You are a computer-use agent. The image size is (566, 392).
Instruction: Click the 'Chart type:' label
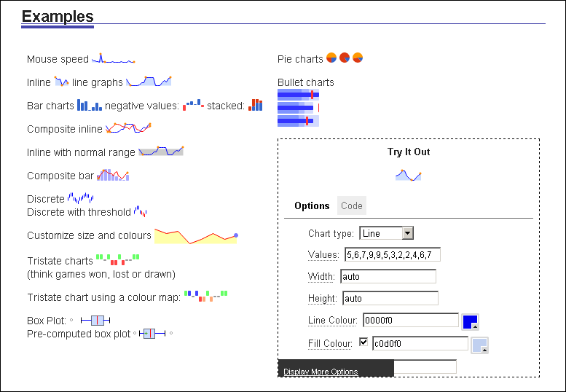[331, 234]
